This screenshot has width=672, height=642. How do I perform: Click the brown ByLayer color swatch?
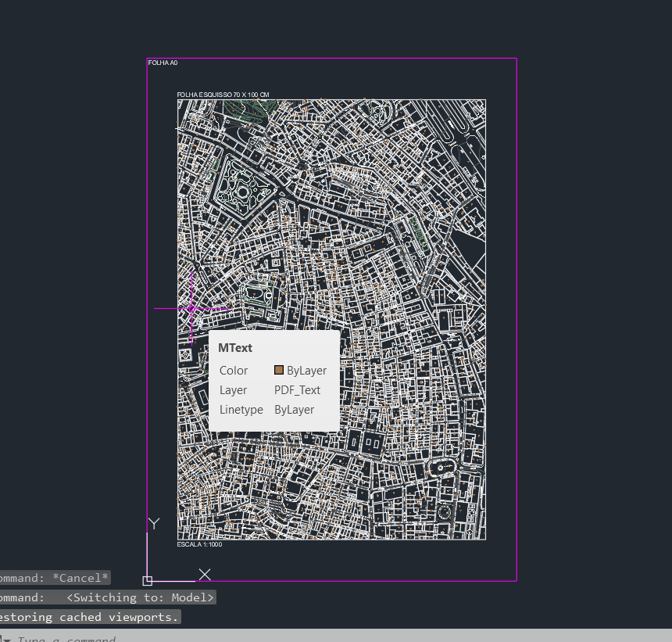point(279,371)
